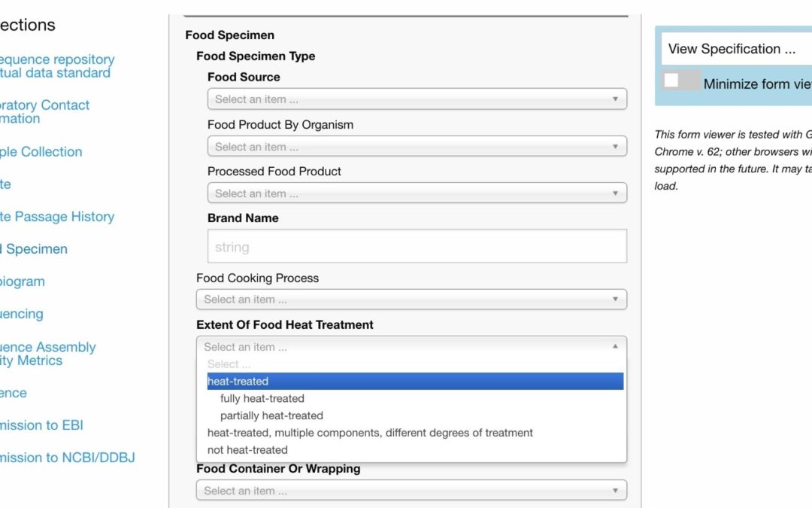Pick the 'partially heat-treated' option
Screen dimensions: 812x508
pyautogui.click(x=271, y=415)
